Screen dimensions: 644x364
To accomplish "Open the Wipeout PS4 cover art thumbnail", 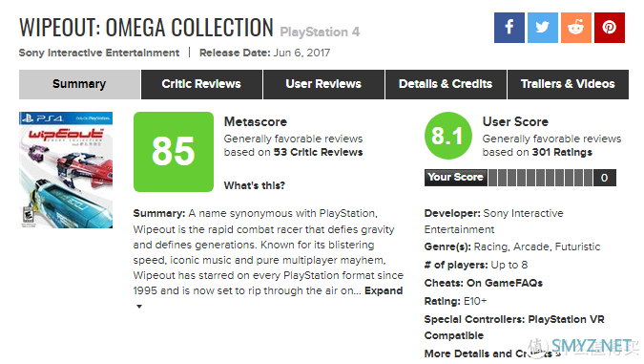I will point(66,170).
